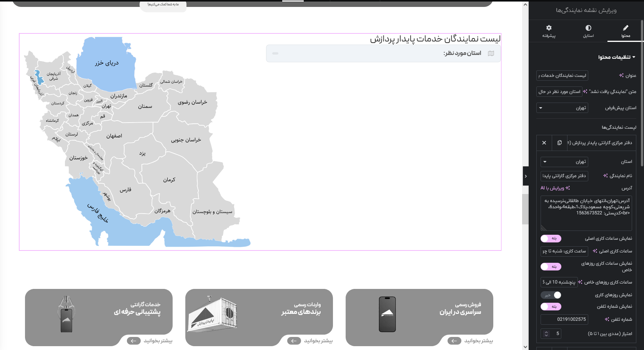Image resolution: width=644 pixels, height=350 pixels.
Task: Remove the دفتر مرکزی representative item
Action: 544,143
